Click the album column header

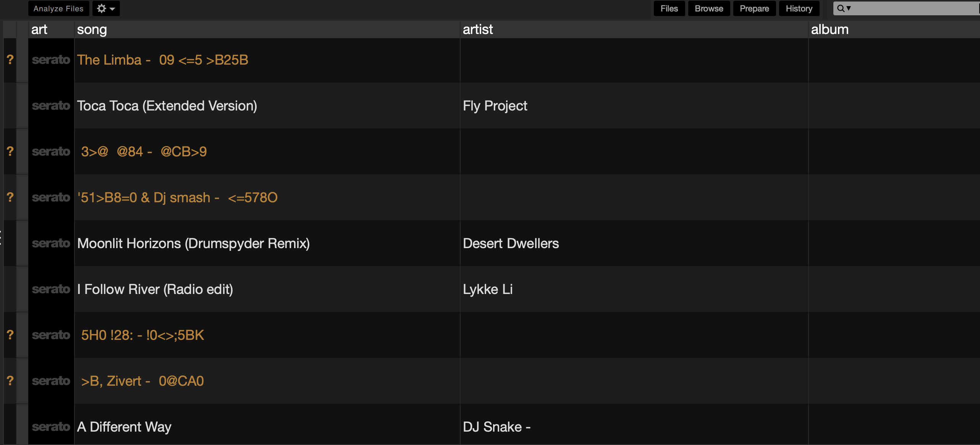point(830,29)
